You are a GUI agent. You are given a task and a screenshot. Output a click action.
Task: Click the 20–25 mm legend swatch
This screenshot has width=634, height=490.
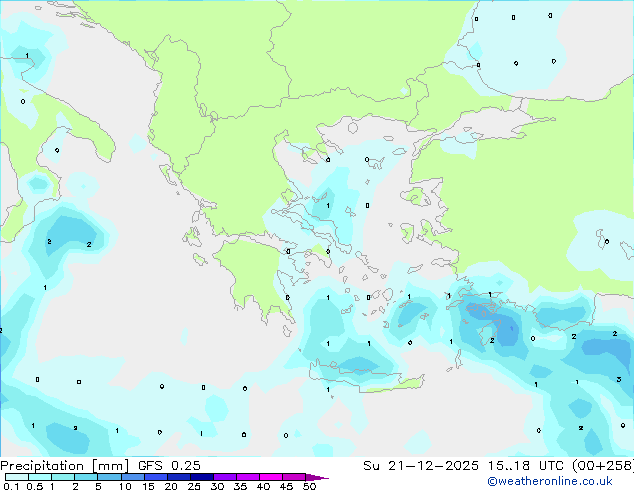[x=179, y=477]
